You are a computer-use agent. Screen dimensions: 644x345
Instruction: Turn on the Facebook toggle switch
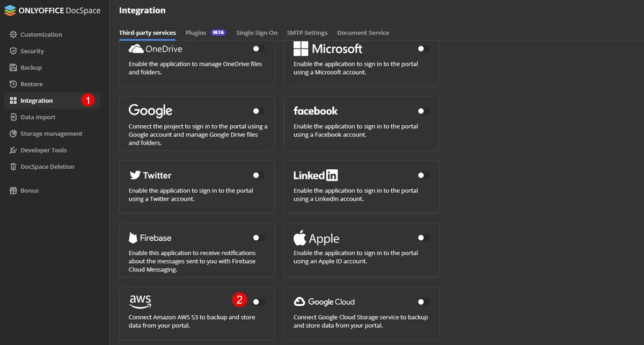point(423,111)
